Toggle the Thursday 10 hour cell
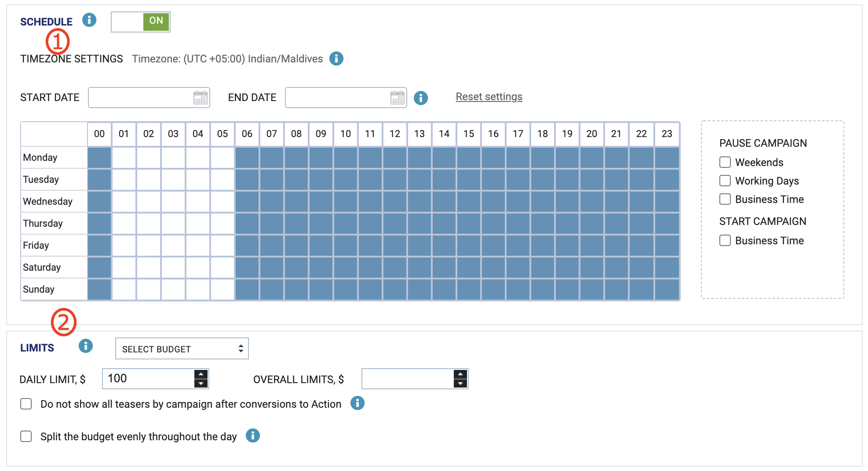The width and height of the screenshot is (868, 471). point(346,224)
